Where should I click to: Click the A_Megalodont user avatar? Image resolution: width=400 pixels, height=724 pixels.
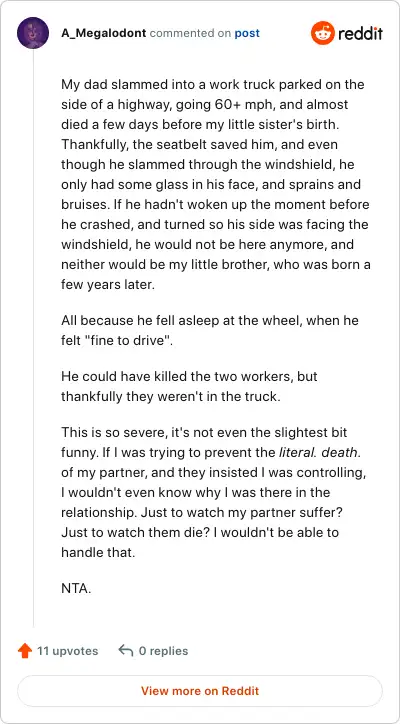[x=33, y=33]
